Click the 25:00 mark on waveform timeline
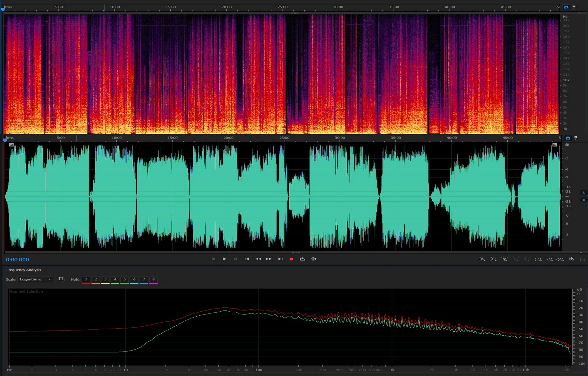Image resolution: width=588 pixels, height=376 pixels. (x=284, y=138)
